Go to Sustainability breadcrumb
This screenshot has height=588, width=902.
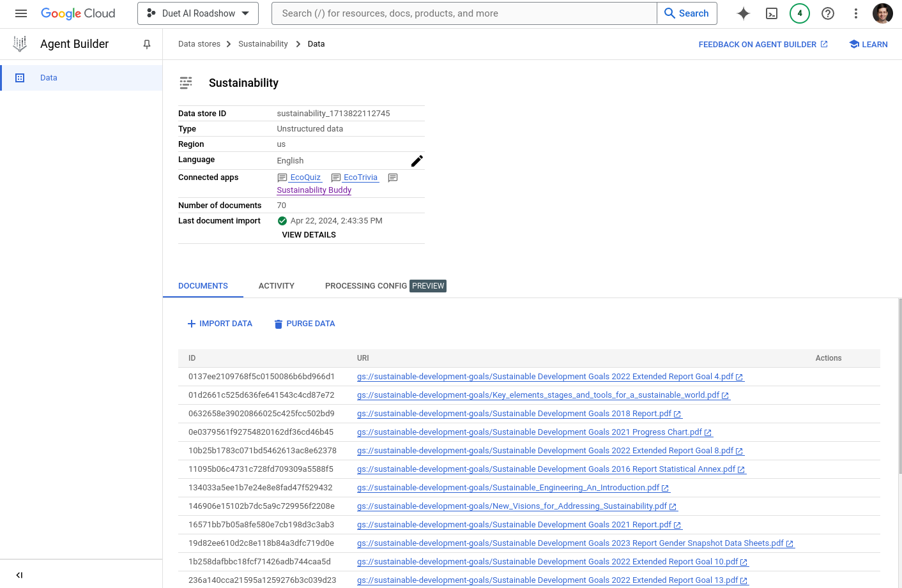263,44
